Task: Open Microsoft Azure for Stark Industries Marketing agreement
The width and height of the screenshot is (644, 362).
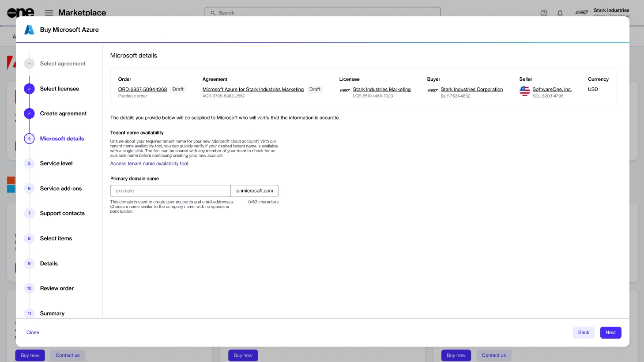Action: point(253,89)
